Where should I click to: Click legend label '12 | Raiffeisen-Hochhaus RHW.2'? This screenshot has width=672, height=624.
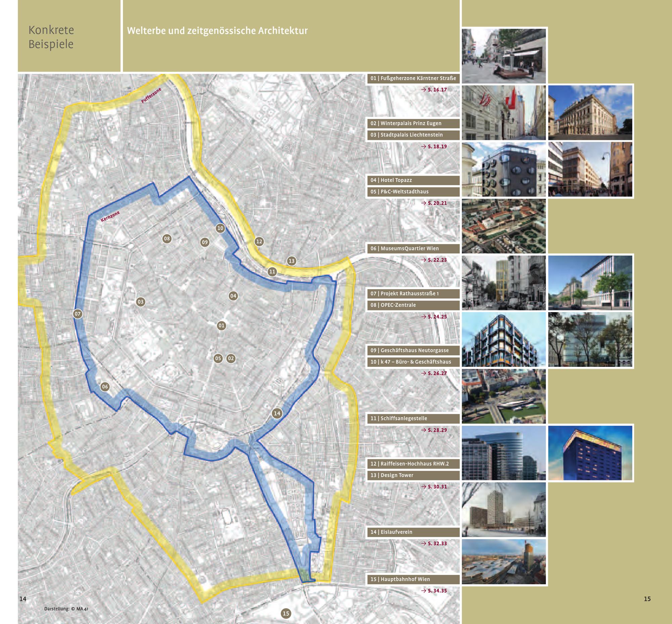tap(413, 464)
